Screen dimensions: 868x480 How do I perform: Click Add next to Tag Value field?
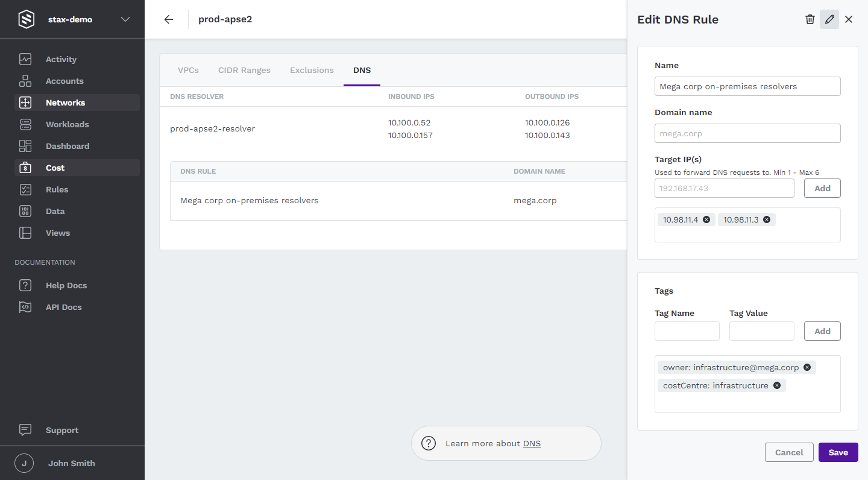coord(822,331)
